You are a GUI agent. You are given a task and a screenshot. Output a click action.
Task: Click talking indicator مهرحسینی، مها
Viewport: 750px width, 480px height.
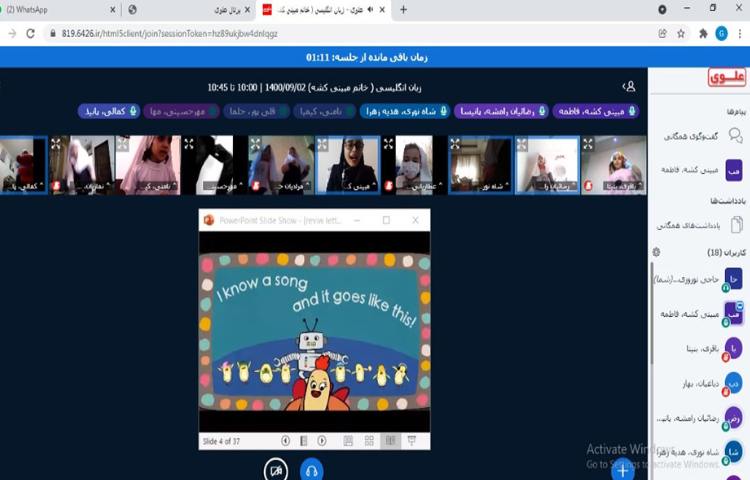181,111
